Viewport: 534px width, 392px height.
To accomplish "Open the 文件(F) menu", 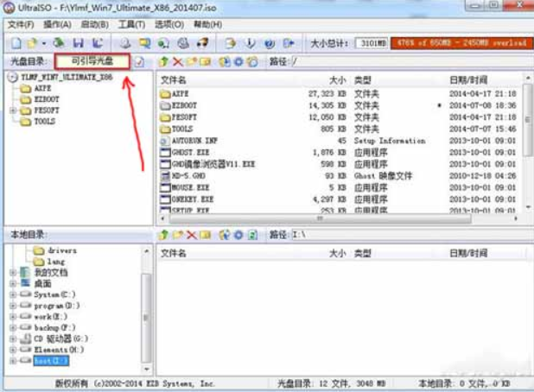I will pyautogui.click(x=21, y=24).
